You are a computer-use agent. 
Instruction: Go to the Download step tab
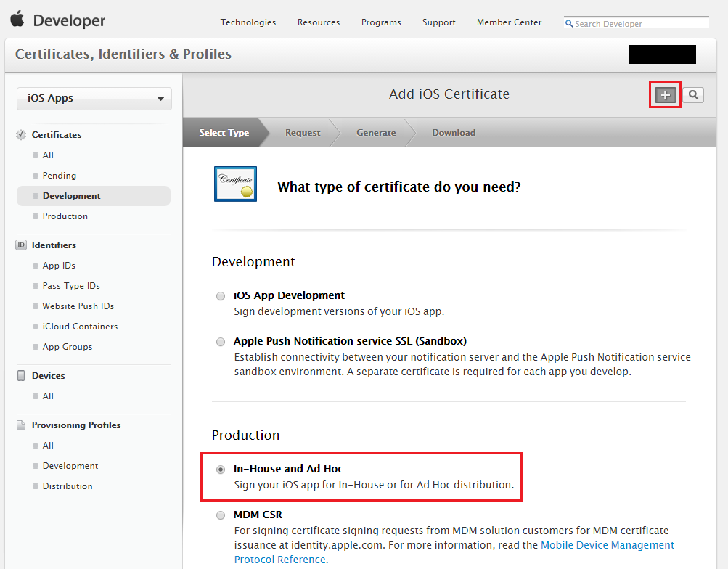tap(453, 133)
